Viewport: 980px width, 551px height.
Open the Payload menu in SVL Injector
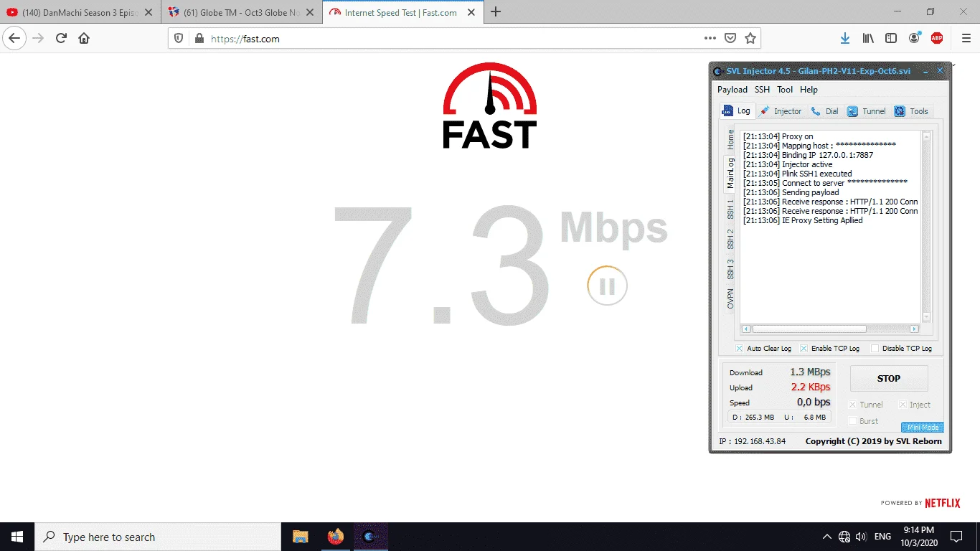pyautogui.click(x=732, y=90)
